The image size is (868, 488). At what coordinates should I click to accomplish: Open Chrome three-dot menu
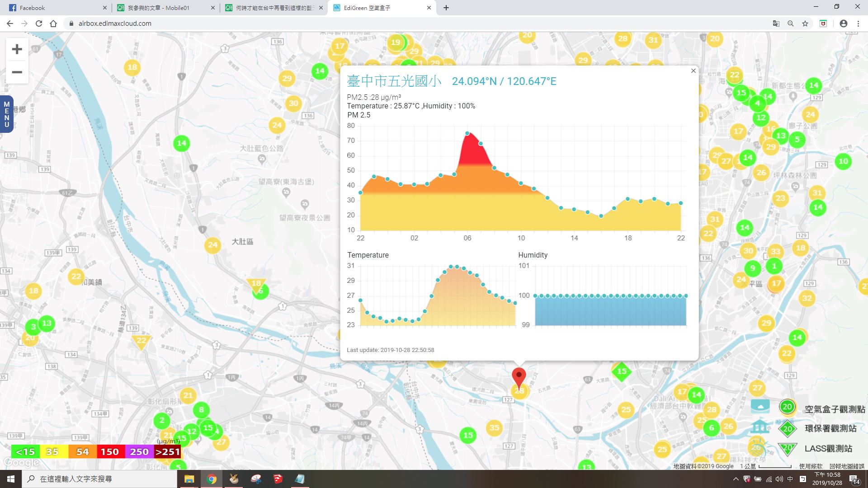[858, 23]
